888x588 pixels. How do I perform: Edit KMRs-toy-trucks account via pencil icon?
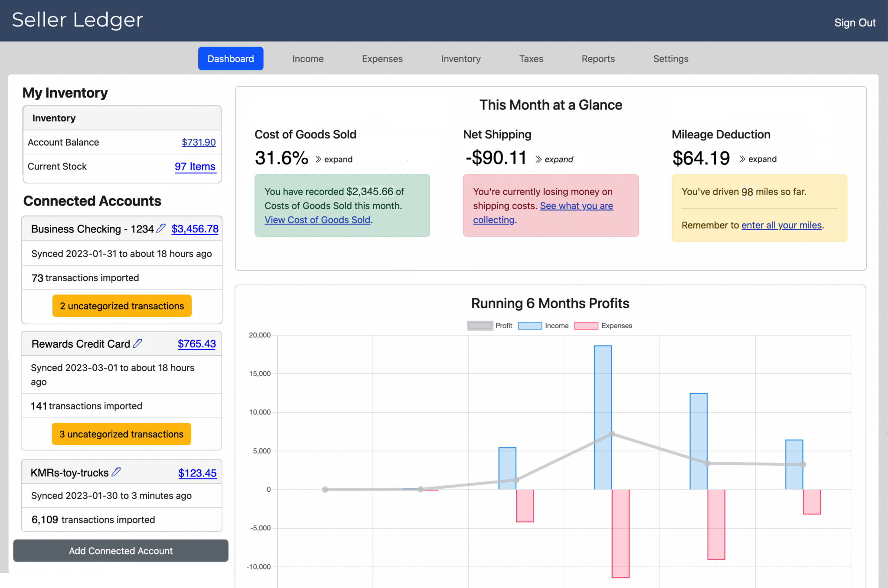(116, 472)
